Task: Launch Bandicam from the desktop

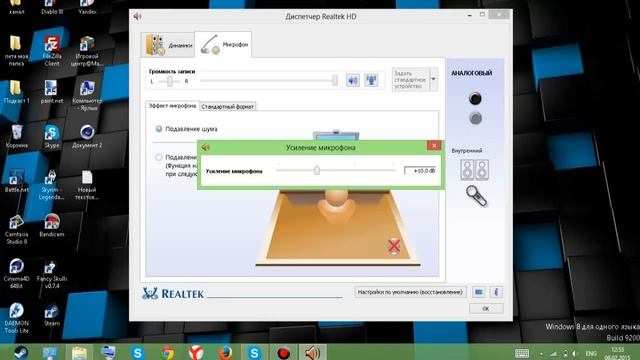Action: pyautogui.click(x=52, y=225)
